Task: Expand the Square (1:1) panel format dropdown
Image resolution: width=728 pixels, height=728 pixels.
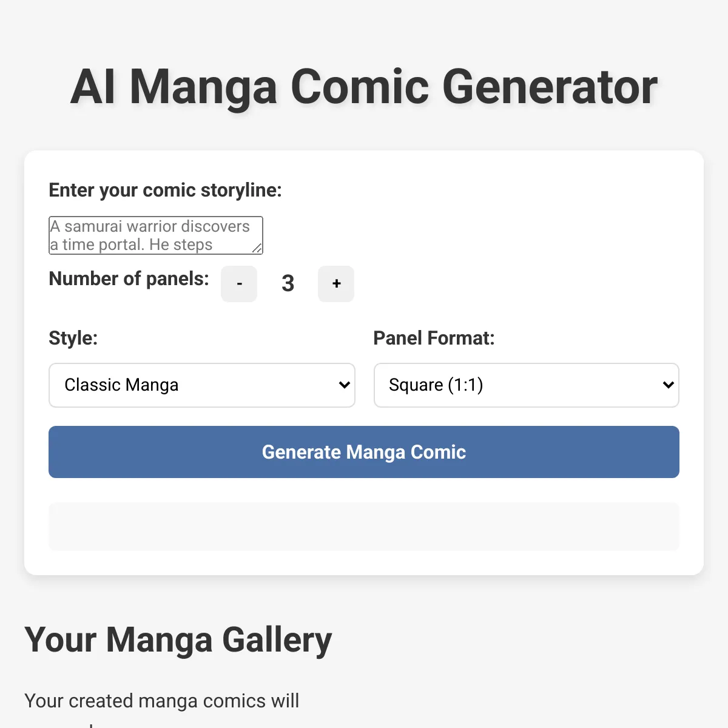Action: click(526, 385)
